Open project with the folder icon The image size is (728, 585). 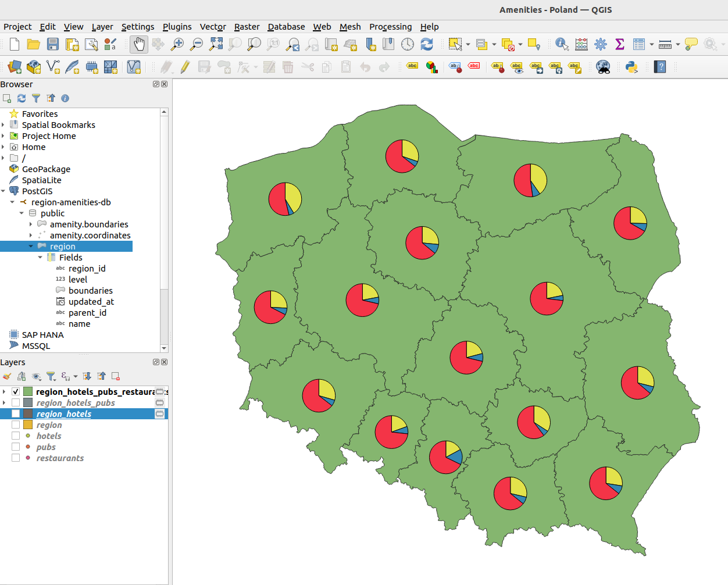34,44
